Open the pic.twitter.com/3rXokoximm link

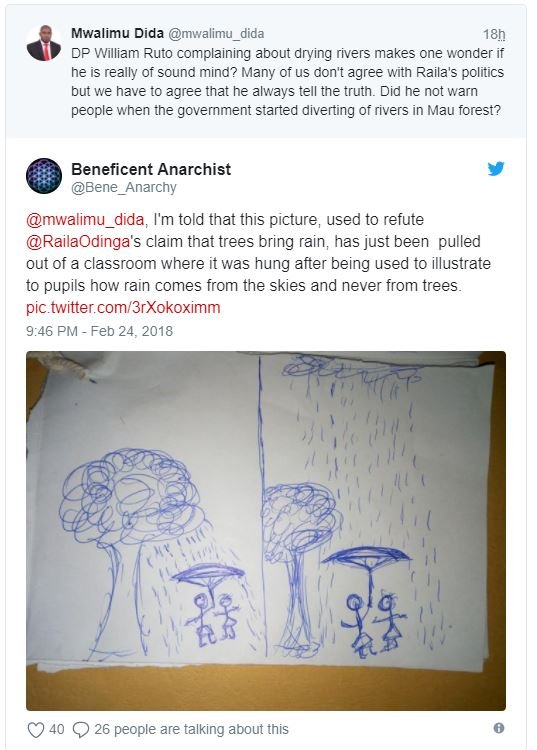tap(123, 307)
